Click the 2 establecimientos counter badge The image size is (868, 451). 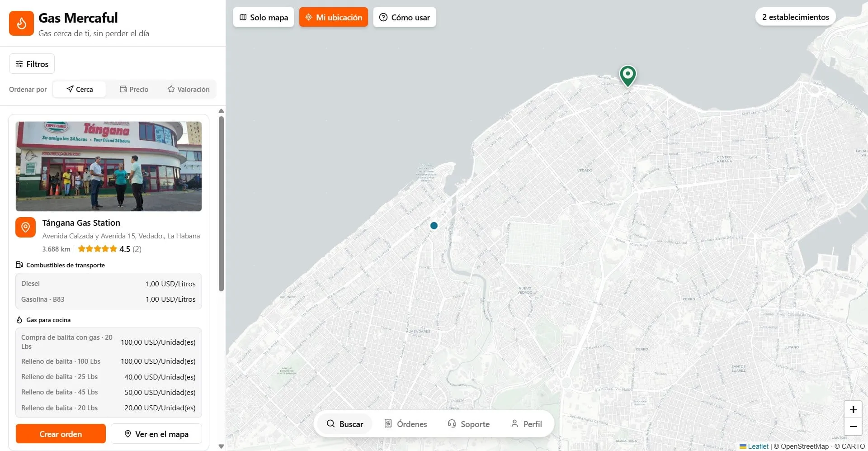click(x=795, y=17)
